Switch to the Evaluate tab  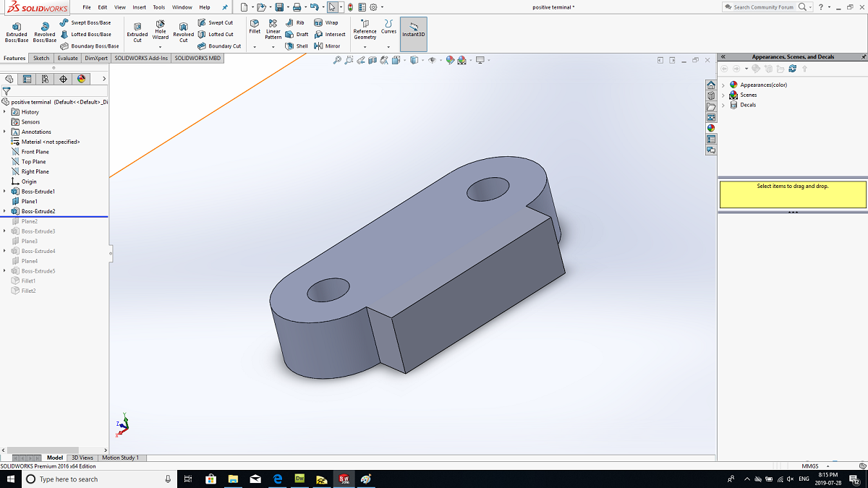(68, 58)
